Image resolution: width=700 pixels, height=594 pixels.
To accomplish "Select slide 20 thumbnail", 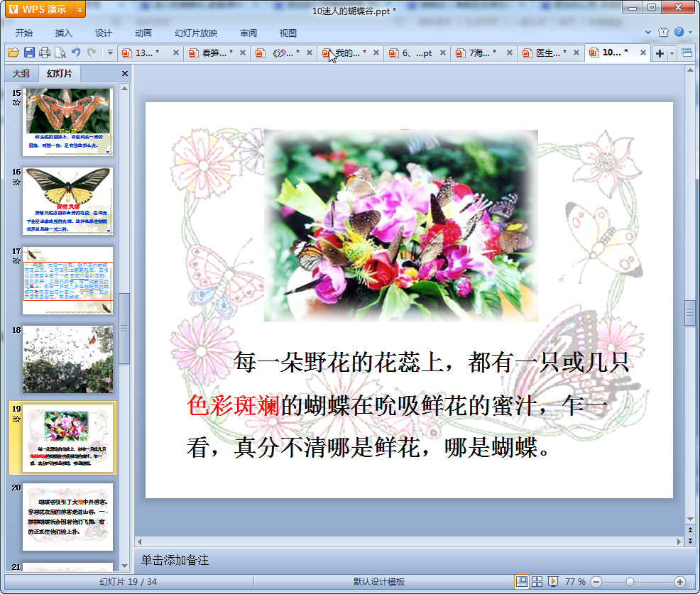I will pos(68,517).
